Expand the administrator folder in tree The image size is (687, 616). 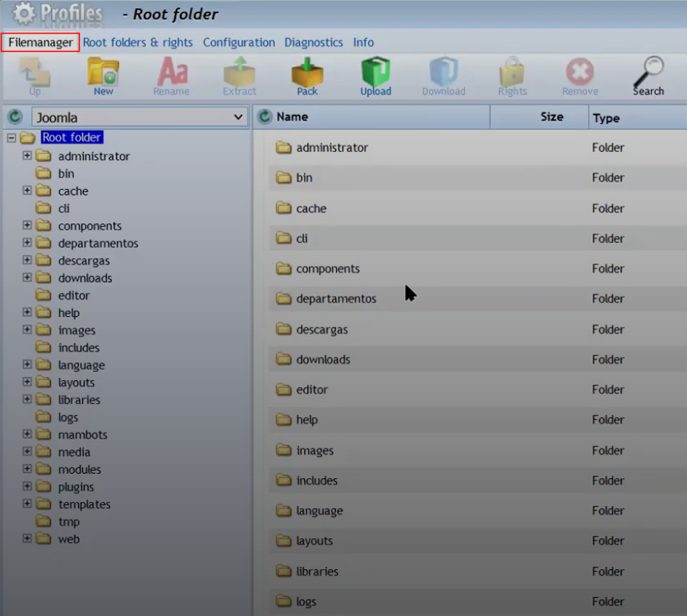click(x=27, y=156)
